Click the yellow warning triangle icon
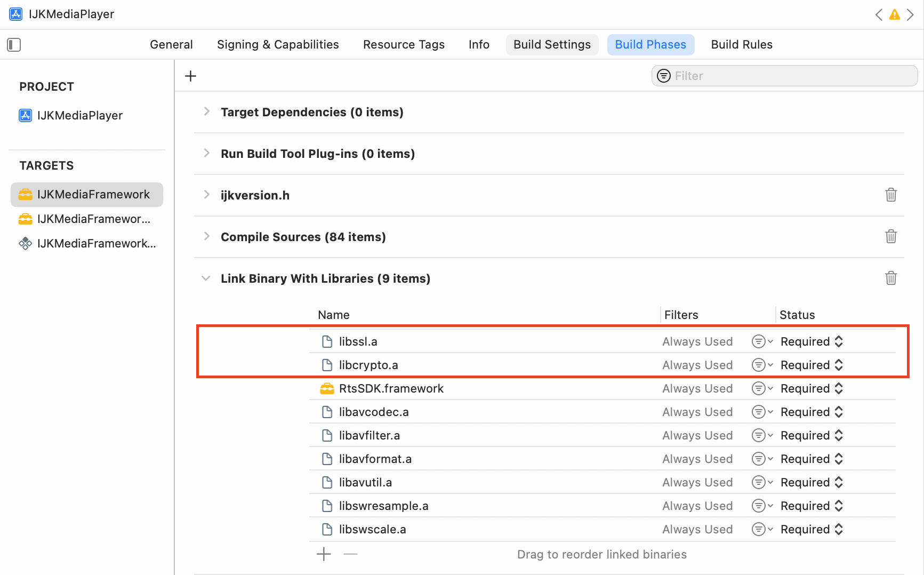Image resolution: width=924 pixels, height=575 pixels. coord(895,14)
